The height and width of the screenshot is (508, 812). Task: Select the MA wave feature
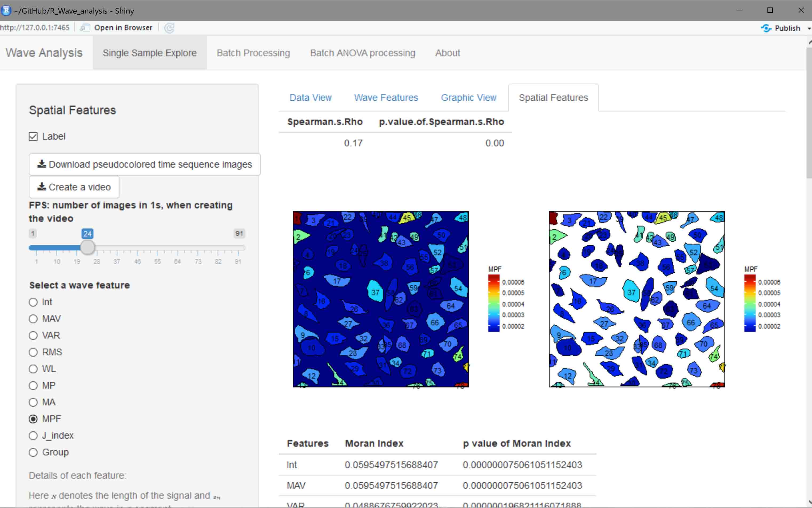33,402
